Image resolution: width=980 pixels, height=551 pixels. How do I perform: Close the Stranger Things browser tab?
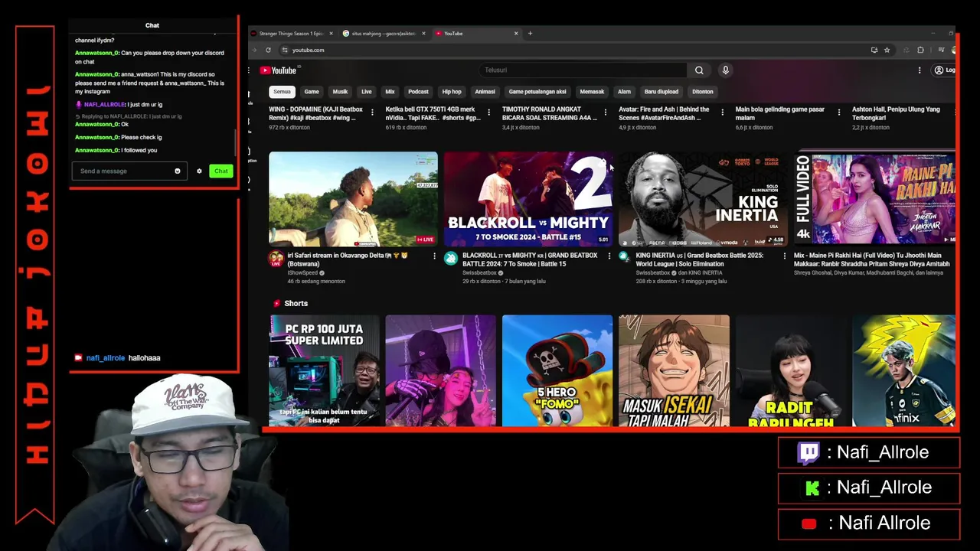coord(331,33)
